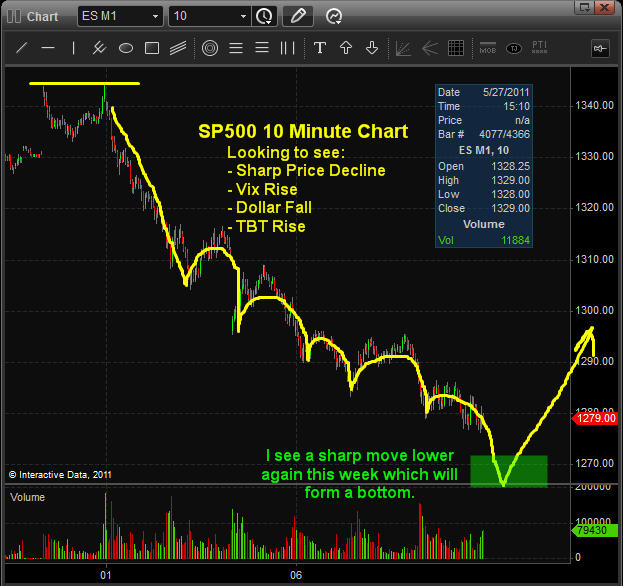Select the horizontal line tool
This screenshot has width=623, height=586.
click(x=47, y=47)
